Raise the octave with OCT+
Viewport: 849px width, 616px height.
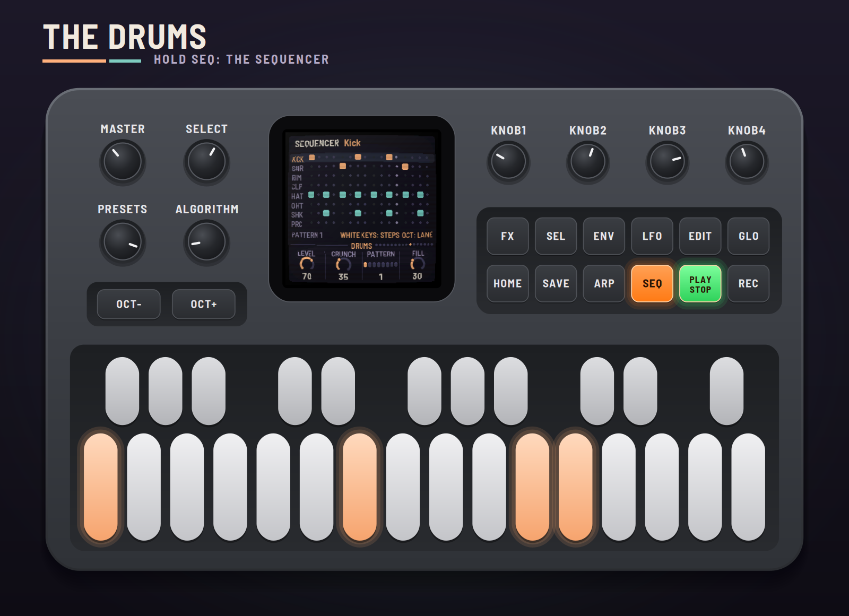coord(204,304)
